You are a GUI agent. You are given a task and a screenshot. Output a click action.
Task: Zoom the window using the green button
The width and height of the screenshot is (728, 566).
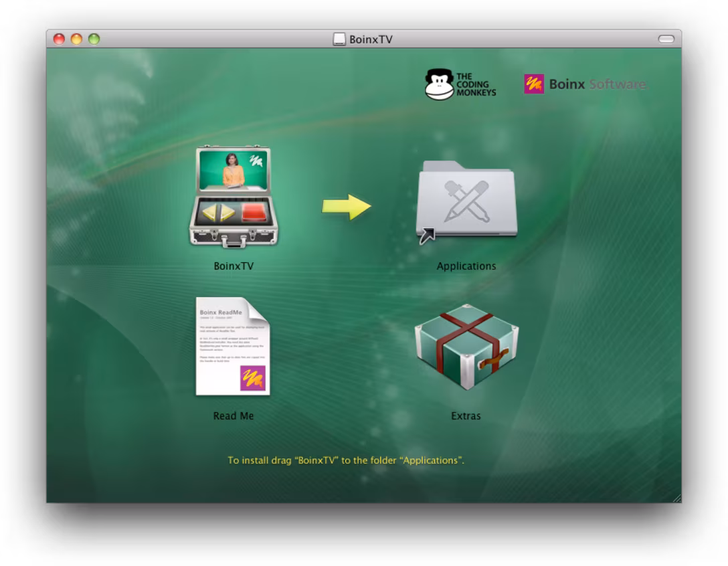(94, 39)
